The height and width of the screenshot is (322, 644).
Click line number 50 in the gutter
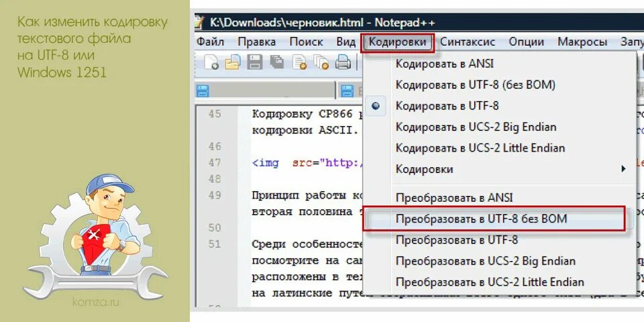215,227
